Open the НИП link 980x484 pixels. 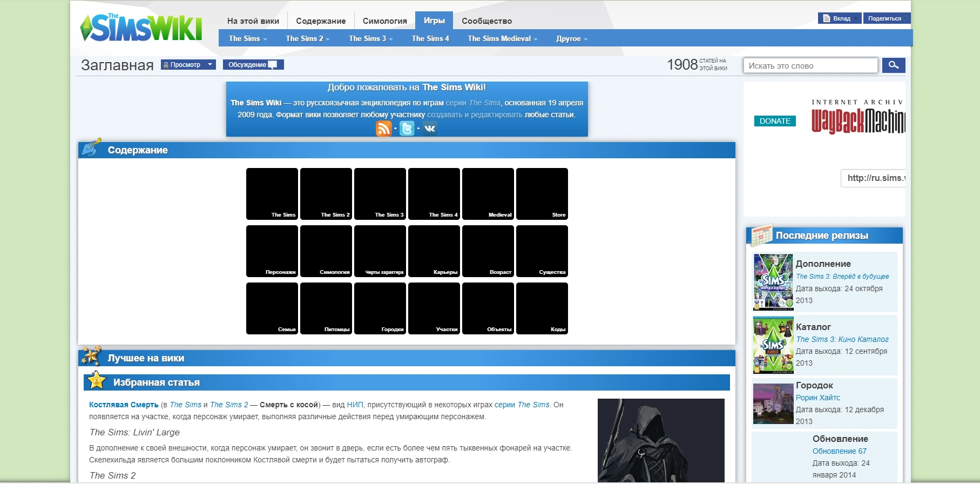pos(355,405)
